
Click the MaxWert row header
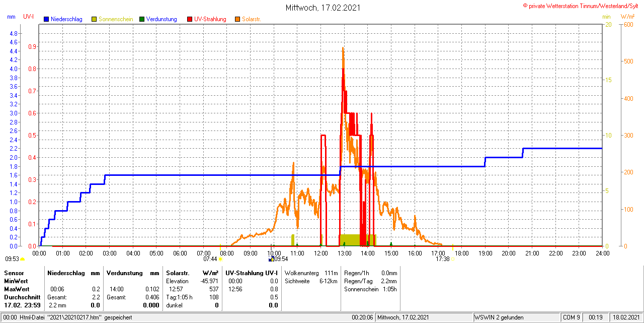click(x=17, y=289)
